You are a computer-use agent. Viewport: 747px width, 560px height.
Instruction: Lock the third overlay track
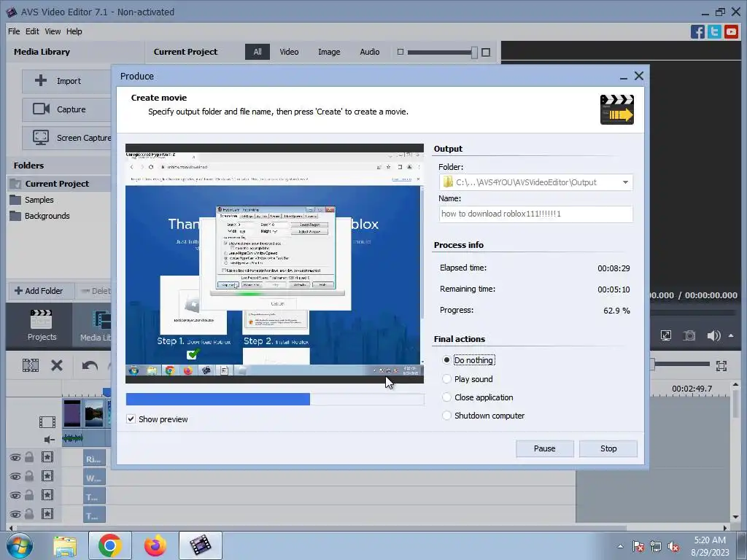pos(29,495)
